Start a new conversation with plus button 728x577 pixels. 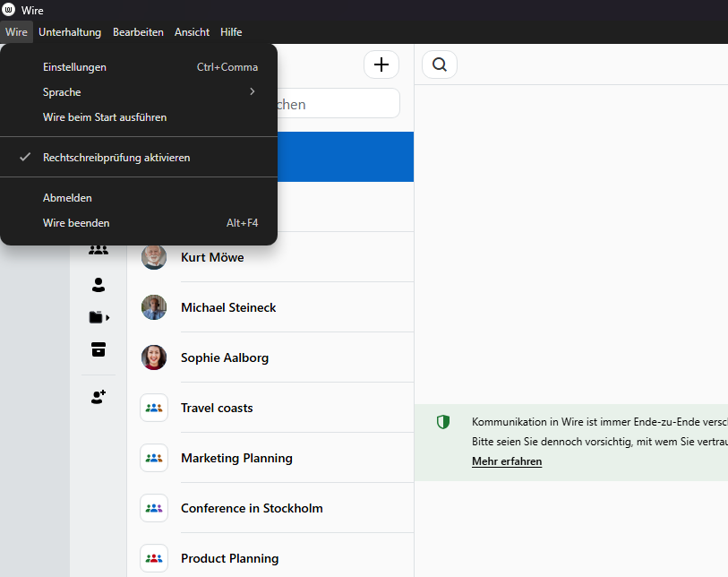381,65
